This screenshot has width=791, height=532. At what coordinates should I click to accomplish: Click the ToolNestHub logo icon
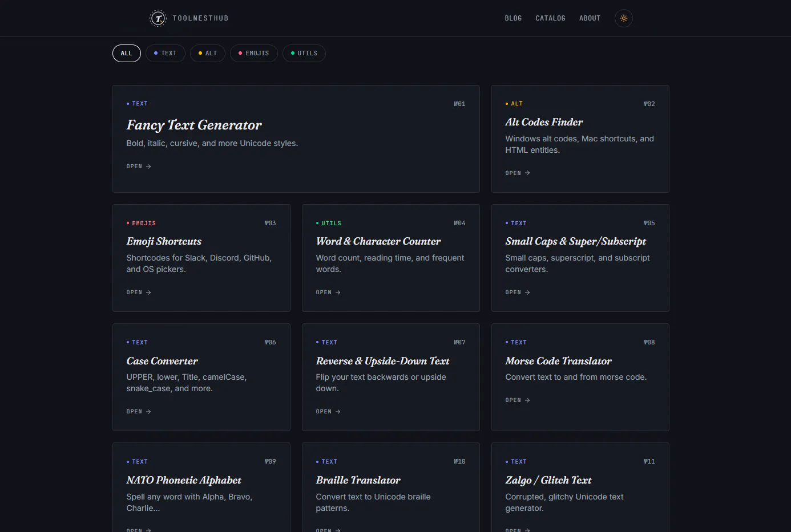[x=158, y=18]
